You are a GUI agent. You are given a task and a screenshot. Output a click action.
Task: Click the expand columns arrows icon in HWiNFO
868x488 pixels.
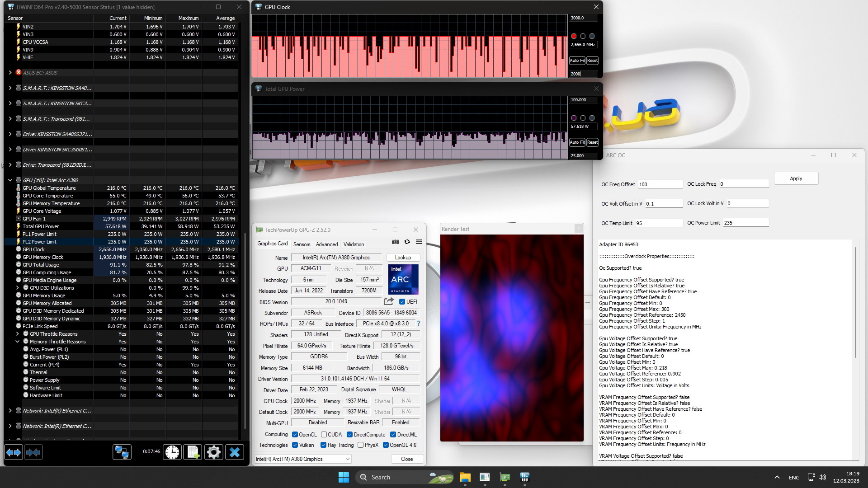click(14, 452)
